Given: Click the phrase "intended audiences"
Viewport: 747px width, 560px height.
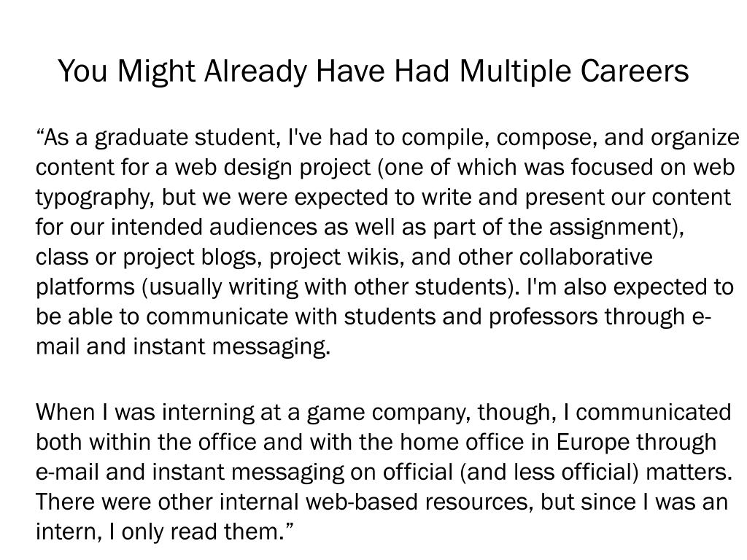Looking at the screenshot, I should coord(214,227).
